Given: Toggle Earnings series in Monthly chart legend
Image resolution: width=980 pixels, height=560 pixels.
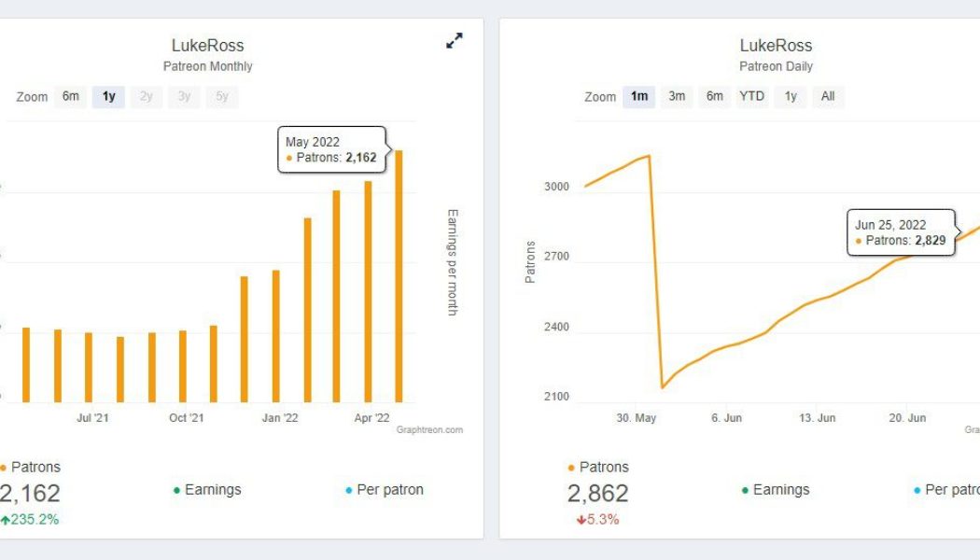Looking at the screenshot, I should coord(212,490).
